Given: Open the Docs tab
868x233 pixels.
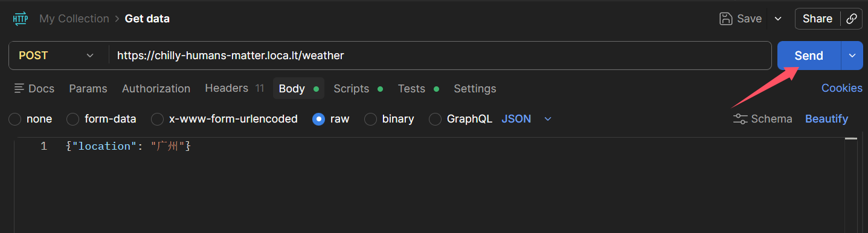Looking at the screenshot, I should tap(34, 89).
